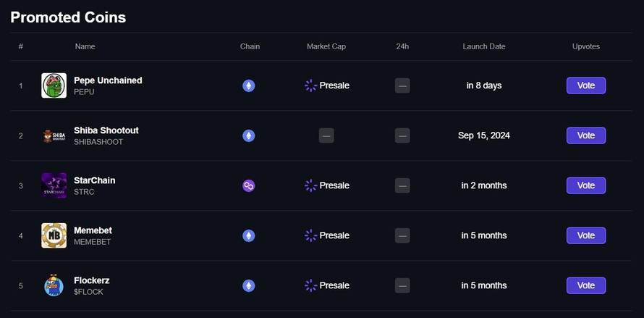This screenshot has width=644, height=318.
Task: Click the Ethereum chain icon for Shiba Shootout
Action: [248, 135]
